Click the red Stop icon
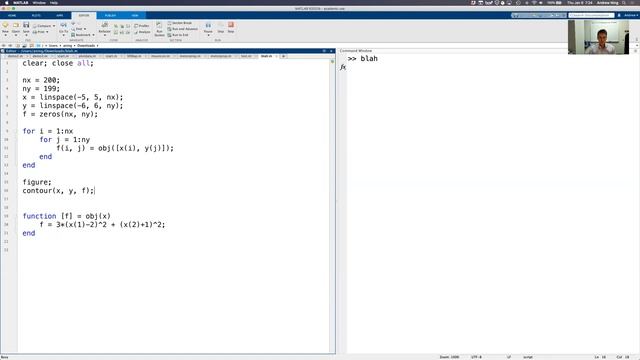This screenshot has height=360, width=640. tap(231, 25)
